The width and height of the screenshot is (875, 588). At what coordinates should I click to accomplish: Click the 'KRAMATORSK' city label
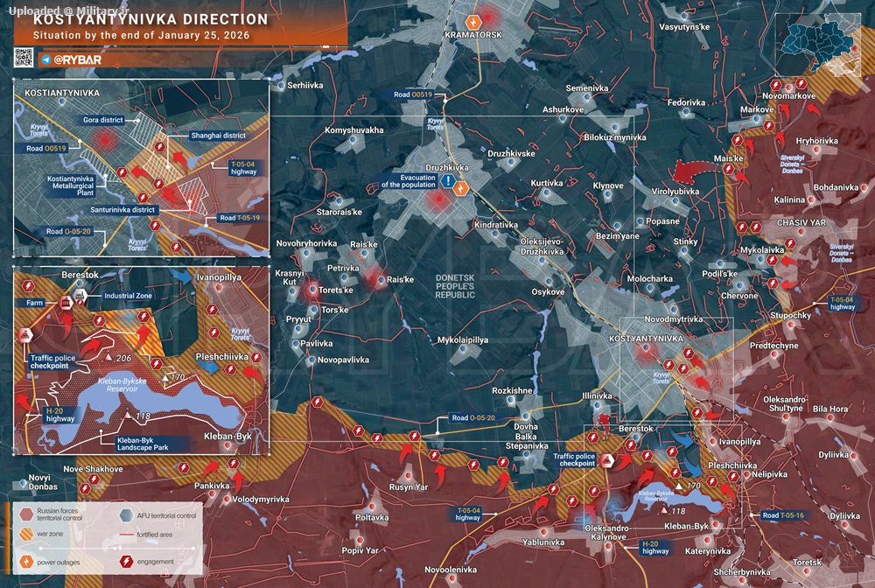click(473, 35)
